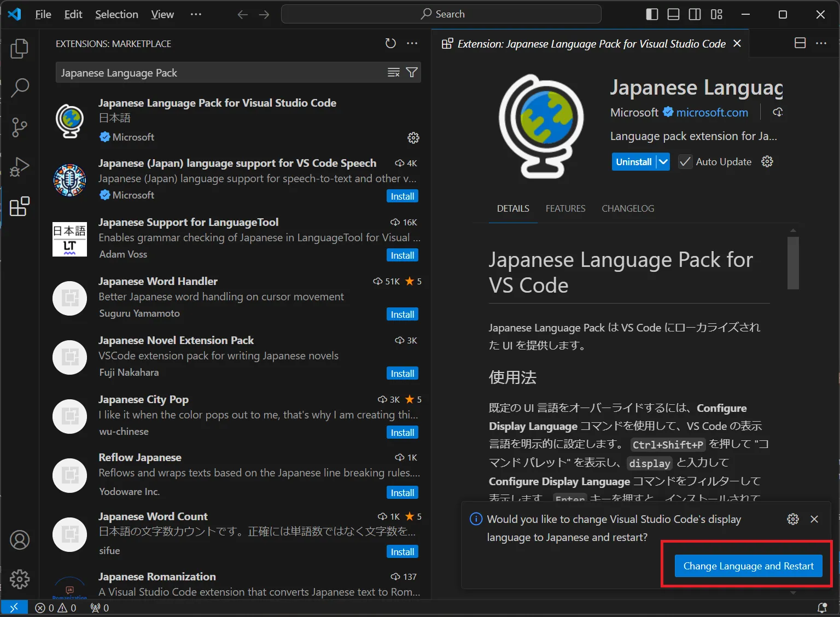Click the title bar Search command center

pos(441,14)
